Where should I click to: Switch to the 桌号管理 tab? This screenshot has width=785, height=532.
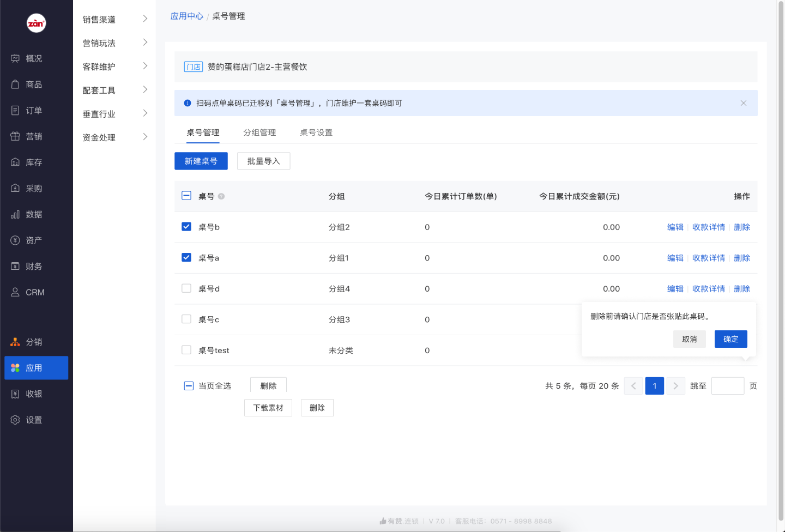(203, 132)
